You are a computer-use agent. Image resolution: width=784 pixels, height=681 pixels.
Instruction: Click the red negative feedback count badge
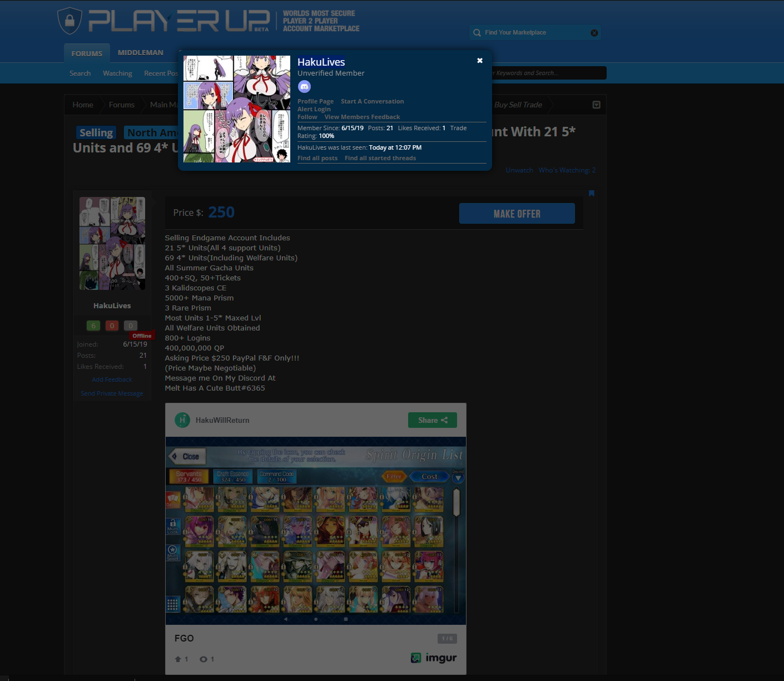click(x=112, y=325)
